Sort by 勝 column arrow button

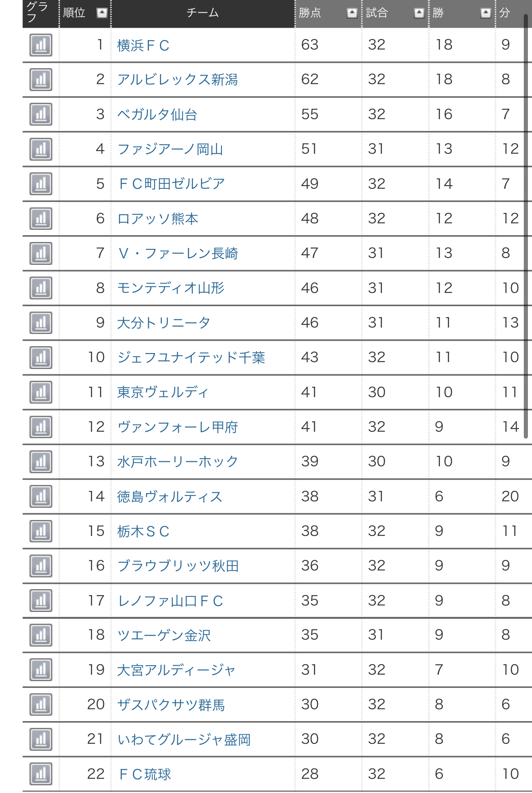tap(486, 13)
